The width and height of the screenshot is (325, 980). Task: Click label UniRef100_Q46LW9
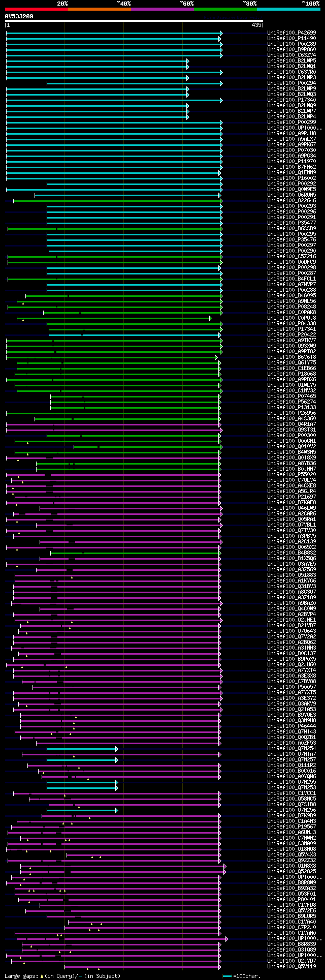click(291, 508)
